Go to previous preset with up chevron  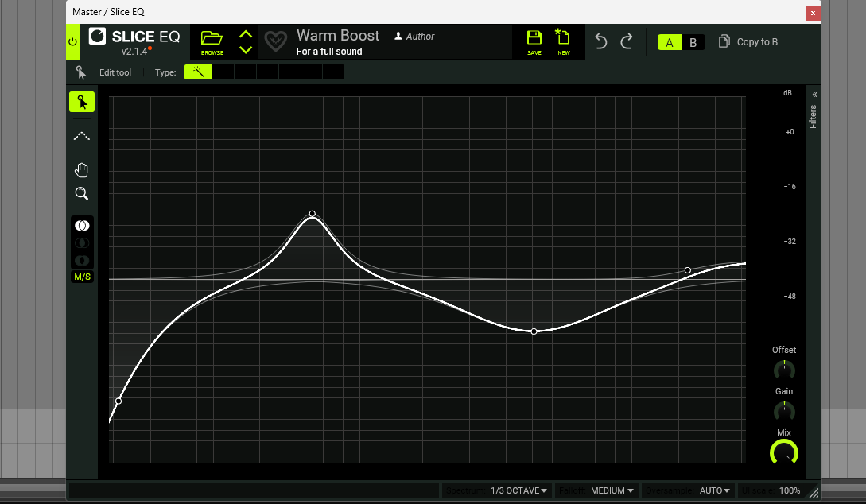click(246, 34)
